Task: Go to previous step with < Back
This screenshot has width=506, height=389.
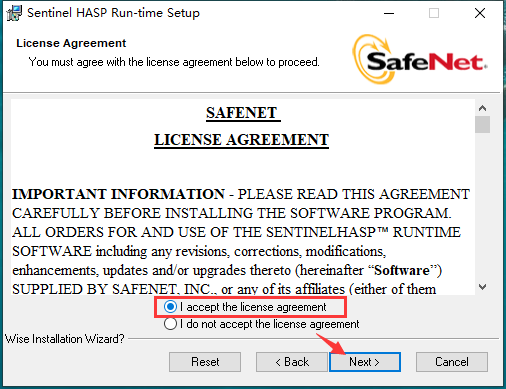Action: (292, 362)
